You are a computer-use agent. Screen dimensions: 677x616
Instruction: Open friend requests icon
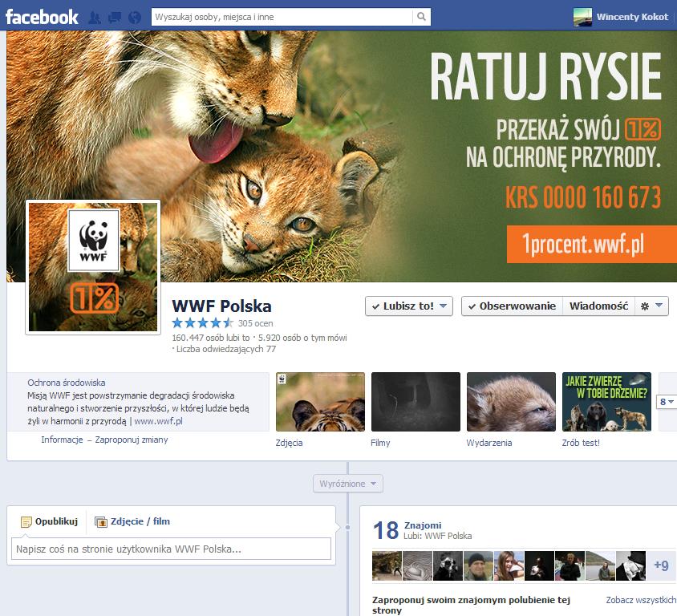[x=95, y=18]
